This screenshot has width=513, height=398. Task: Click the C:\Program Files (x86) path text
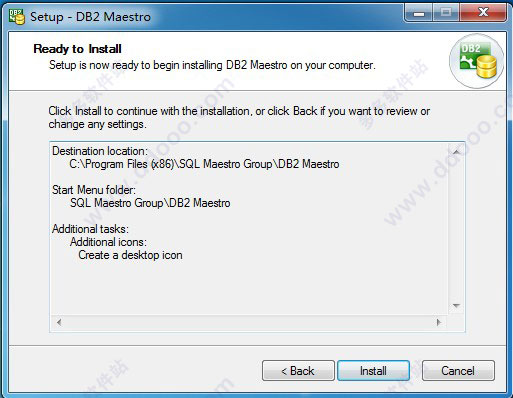(x=204, y=164)
